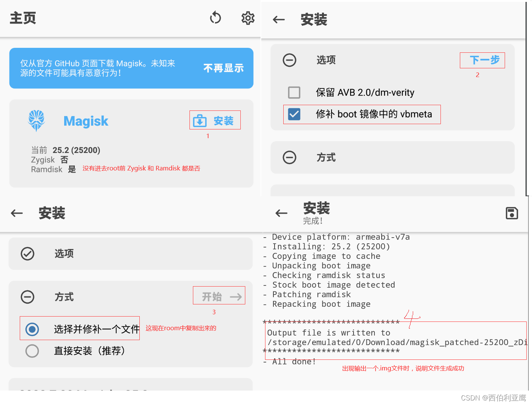
Task: Click the magisk_patched-25200 output path line
Action: coord(397,342)
